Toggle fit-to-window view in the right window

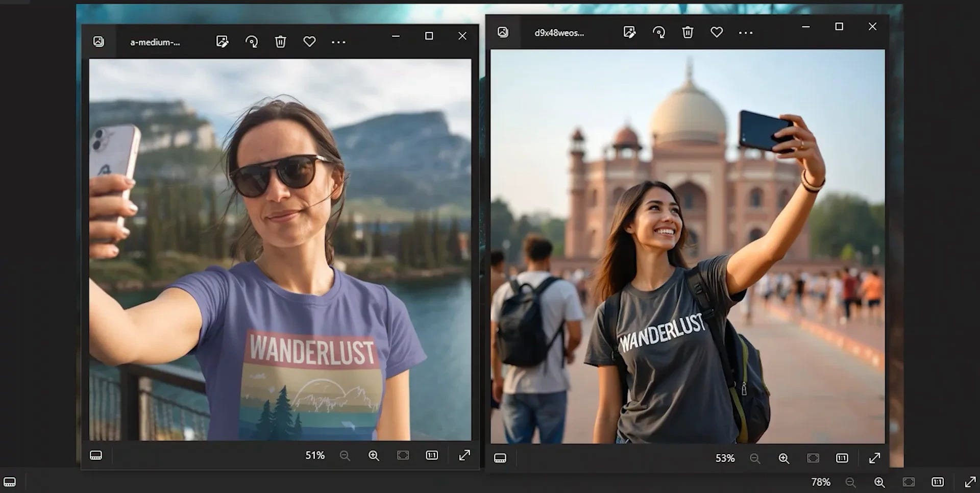click(812, 458)
